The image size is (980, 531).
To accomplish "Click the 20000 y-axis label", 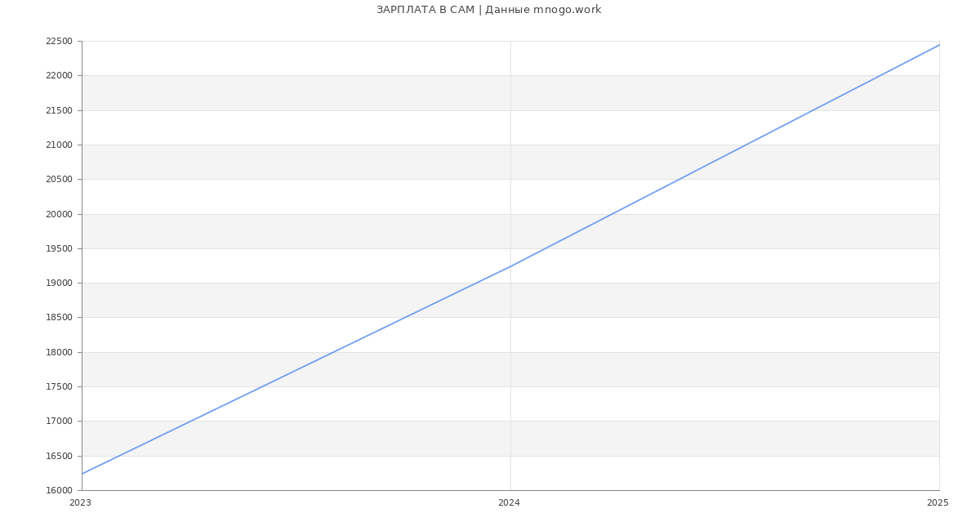I will tap(59, 215).
